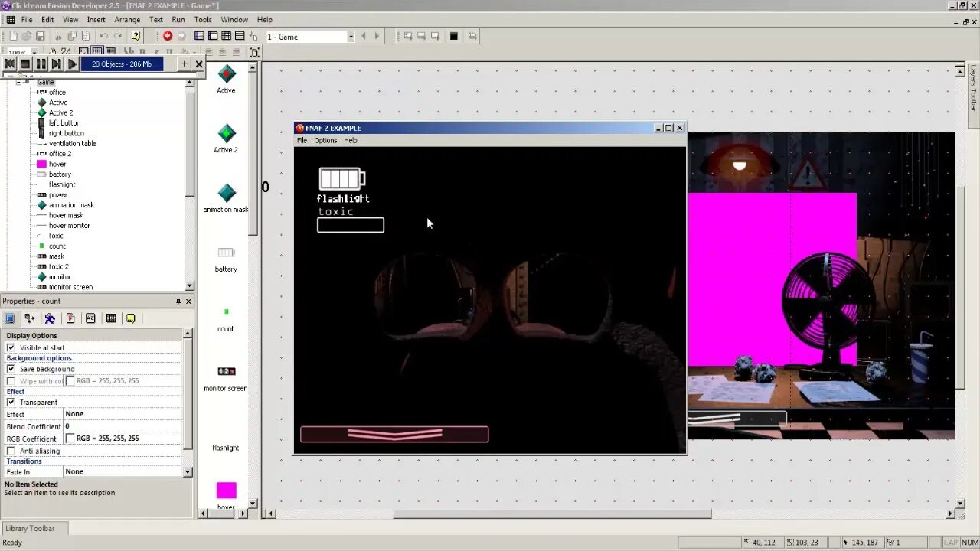Click the Rewind playback button in debugger
This screenshot has width=980, height=551.
9,64
